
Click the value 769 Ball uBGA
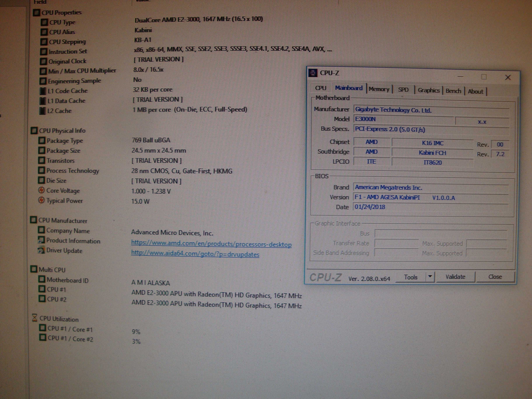click(x=151, y=140)
